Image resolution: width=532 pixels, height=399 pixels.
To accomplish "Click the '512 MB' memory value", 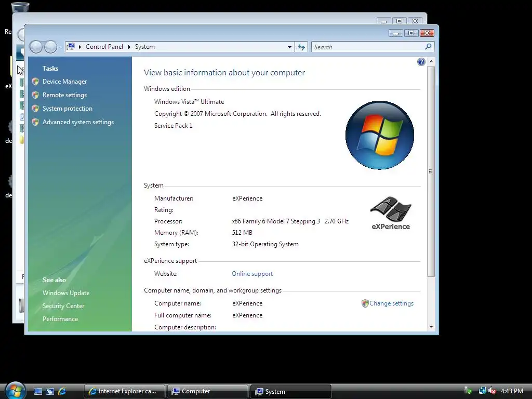I will [x=242, y=233].
